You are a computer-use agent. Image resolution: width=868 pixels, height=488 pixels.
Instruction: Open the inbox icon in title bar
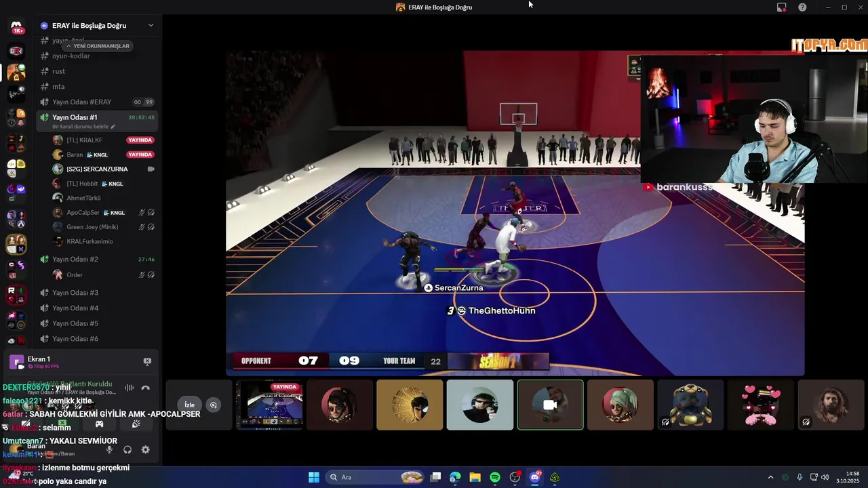point(782,7)
